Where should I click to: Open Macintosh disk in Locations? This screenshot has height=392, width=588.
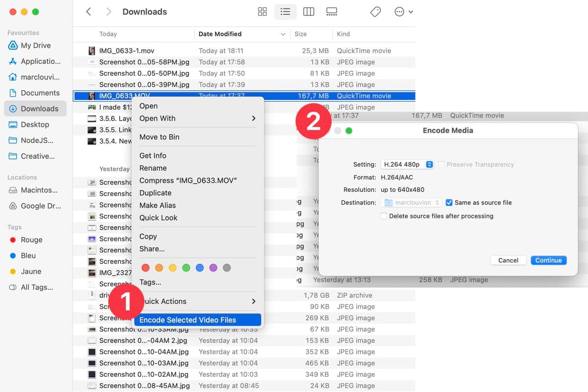pyautogui.click(x=35, y=190)
